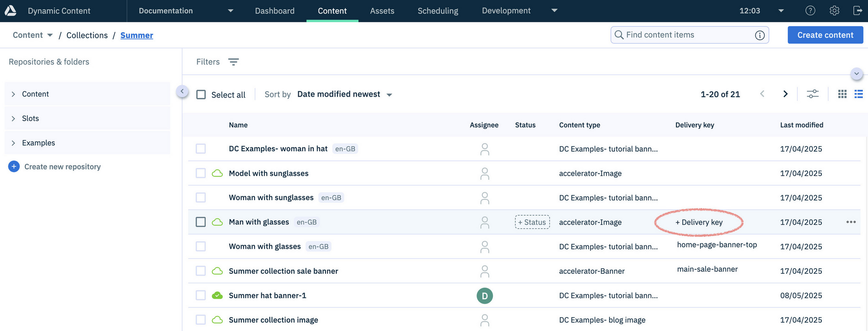Viewport: 868px width, 331px height.
Task: Expand the Slots repository tree
Action: pyautogui.click(x=13, y=118)
